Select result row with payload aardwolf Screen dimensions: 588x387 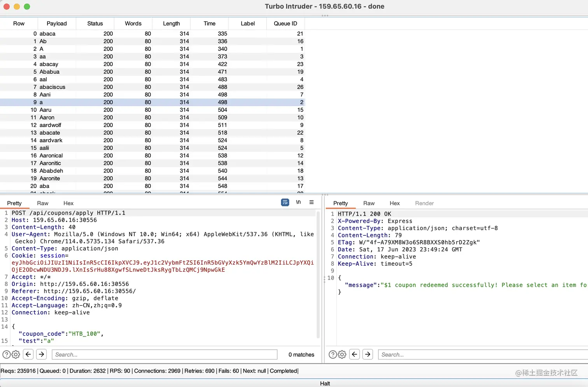152,125
